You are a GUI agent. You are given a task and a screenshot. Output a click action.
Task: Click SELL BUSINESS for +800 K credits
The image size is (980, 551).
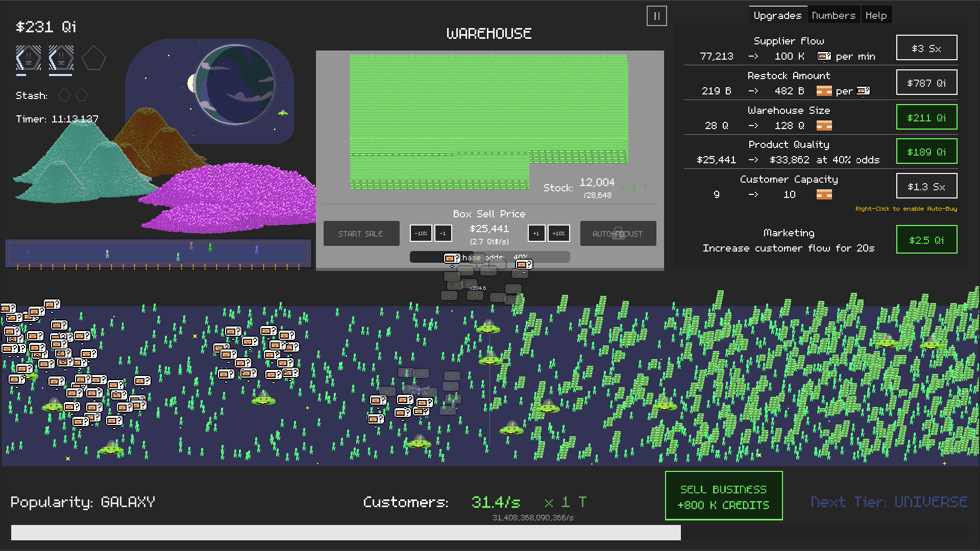pyautogui.click(x=723, y=496)
